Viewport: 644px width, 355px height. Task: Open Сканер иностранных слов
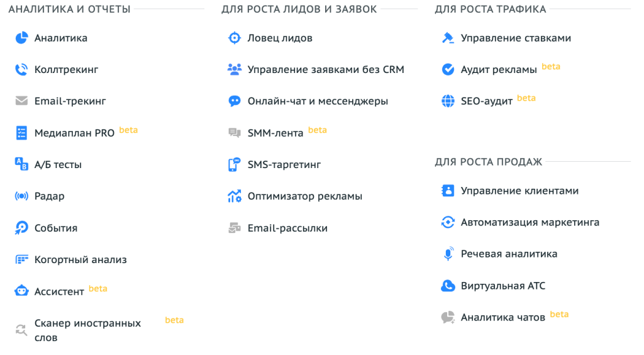[x=87, y=330]
